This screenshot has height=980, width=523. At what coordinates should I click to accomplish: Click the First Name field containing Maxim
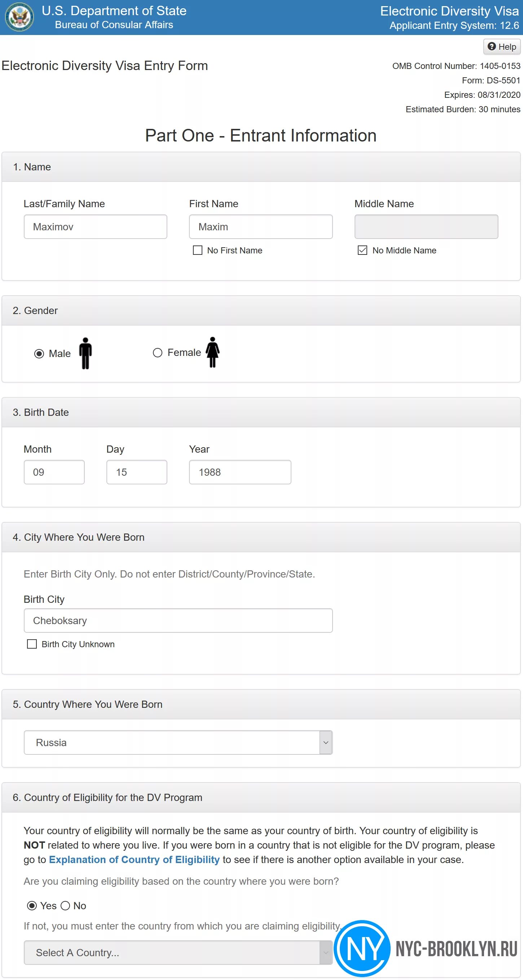(x=261, y=227)
